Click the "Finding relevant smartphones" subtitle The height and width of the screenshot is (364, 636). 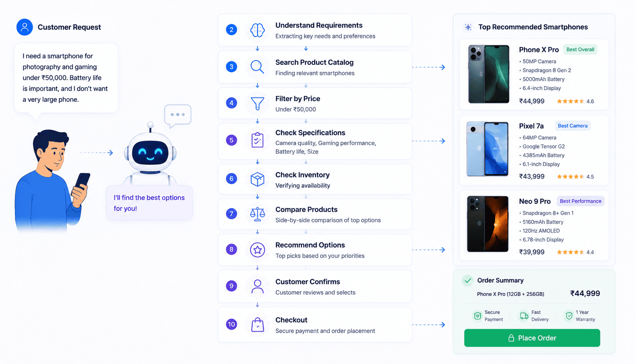315,73
